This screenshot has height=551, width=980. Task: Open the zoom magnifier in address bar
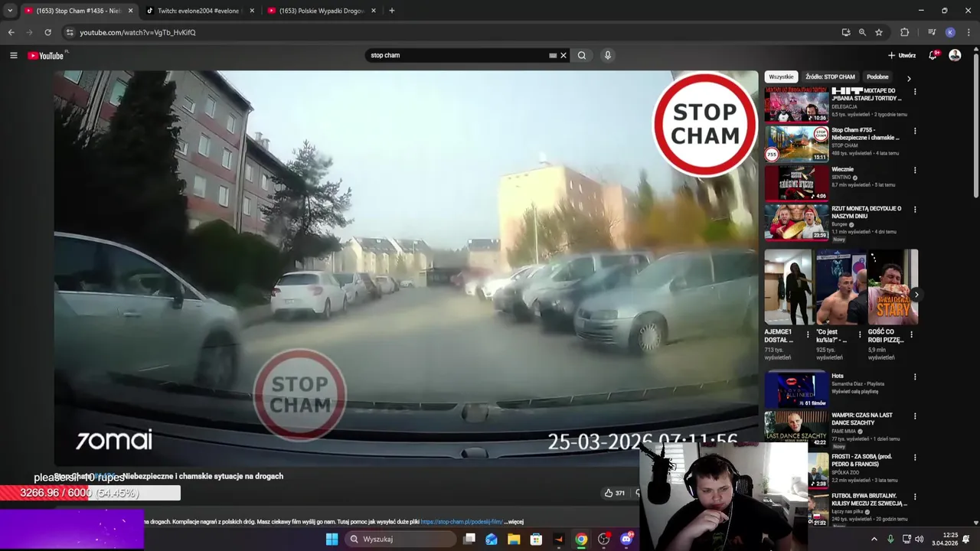coord(862,32)
